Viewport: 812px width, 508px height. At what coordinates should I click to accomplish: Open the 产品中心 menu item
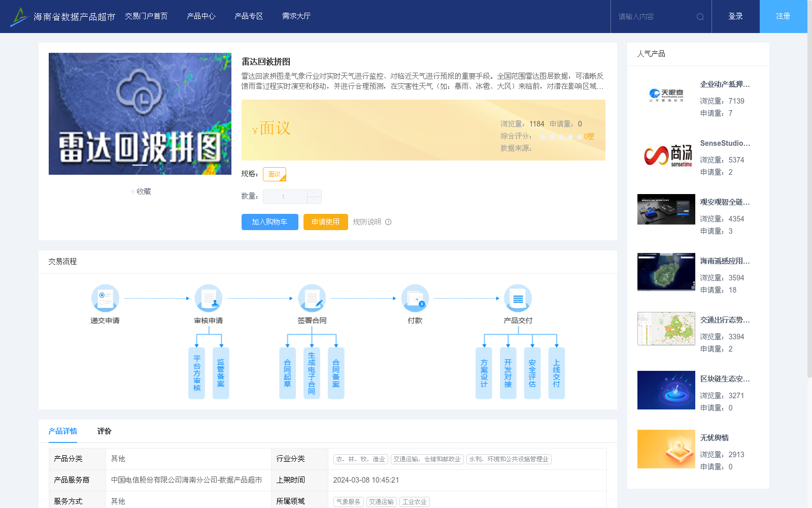(201, 16)
